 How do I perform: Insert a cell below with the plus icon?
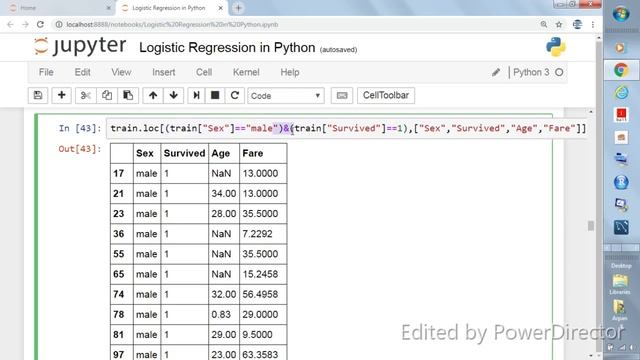pyautogui.click(x=62, y=96)
